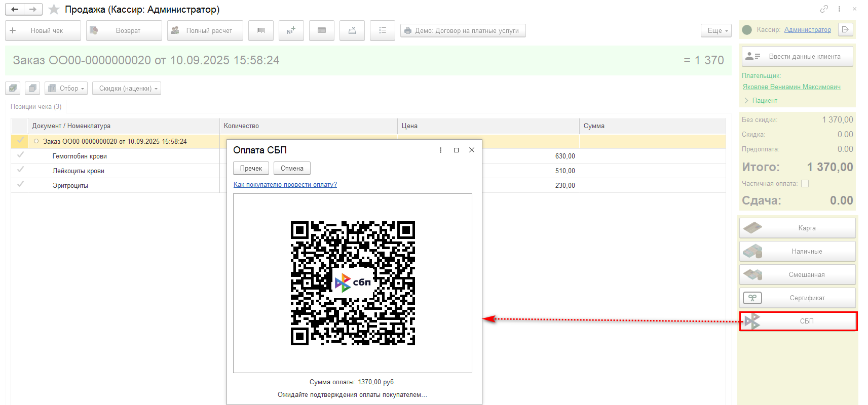This screenshot has width=868, height=405.
Task: Go back with the left arrow button
Action: 15,9
